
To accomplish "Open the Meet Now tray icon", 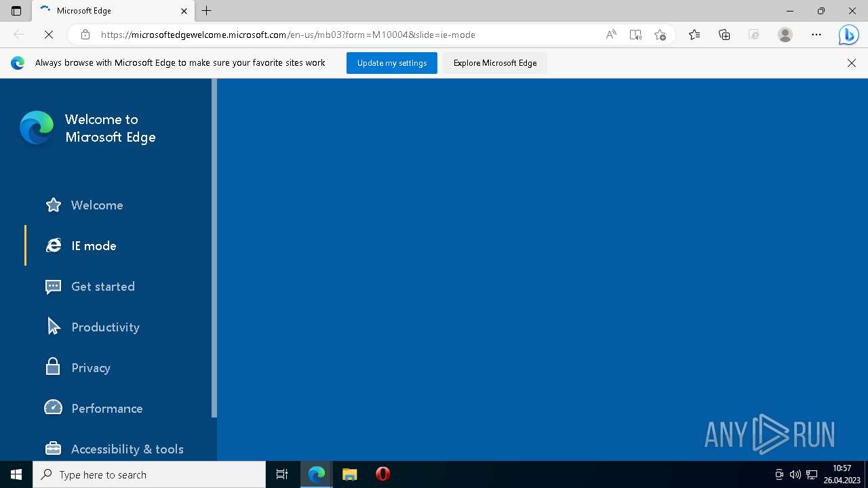I will pyautogui.click(x=779, y=474).
